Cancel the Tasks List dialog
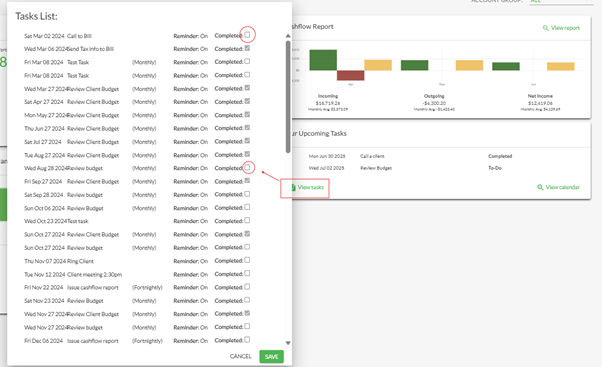 [x=240, y=357]
